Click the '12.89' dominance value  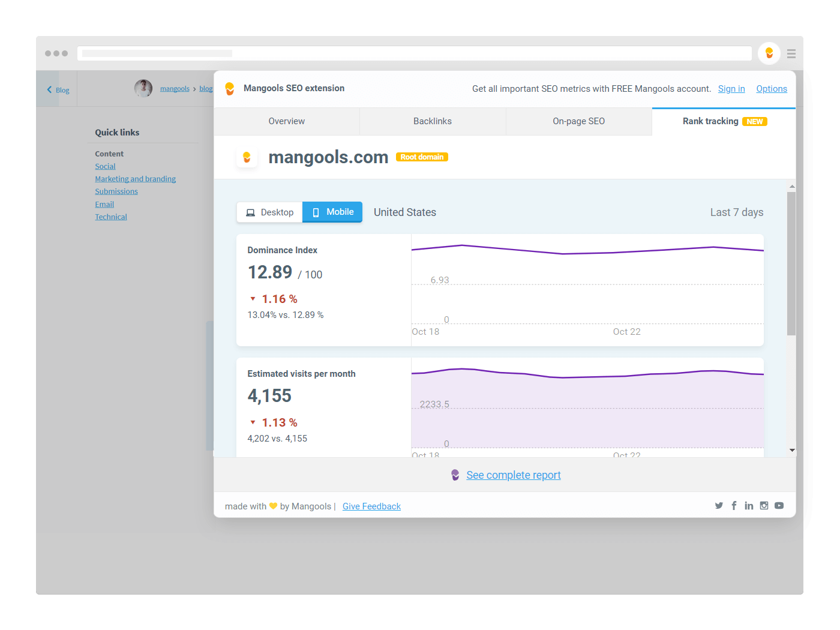pyautogui.click(x=270, y=272)
